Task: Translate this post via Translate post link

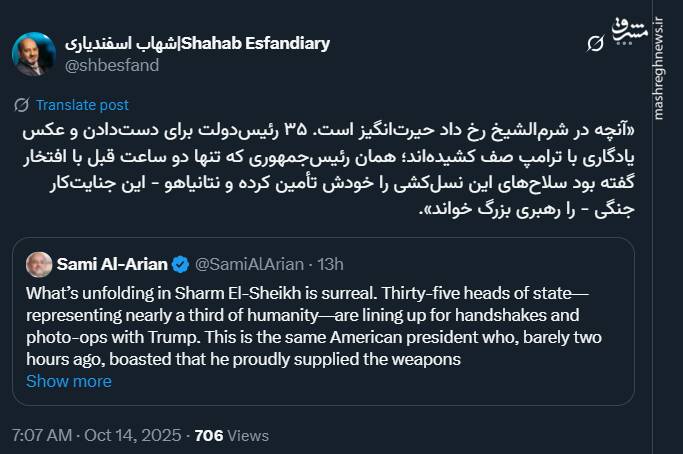Action: [82, 105]
